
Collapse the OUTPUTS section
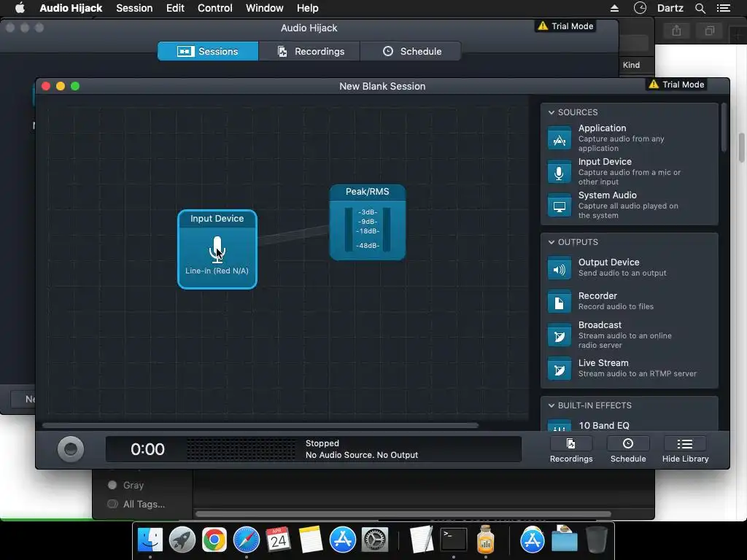pos(551,242)
